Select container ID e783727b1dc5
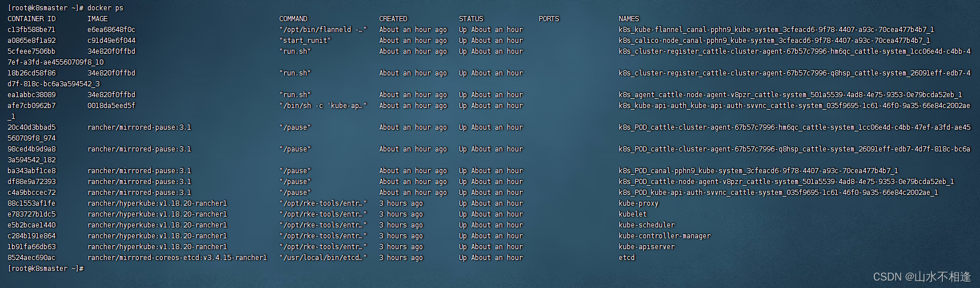The height and width of the screenshot is (288, 980). [x=31, y=214]
